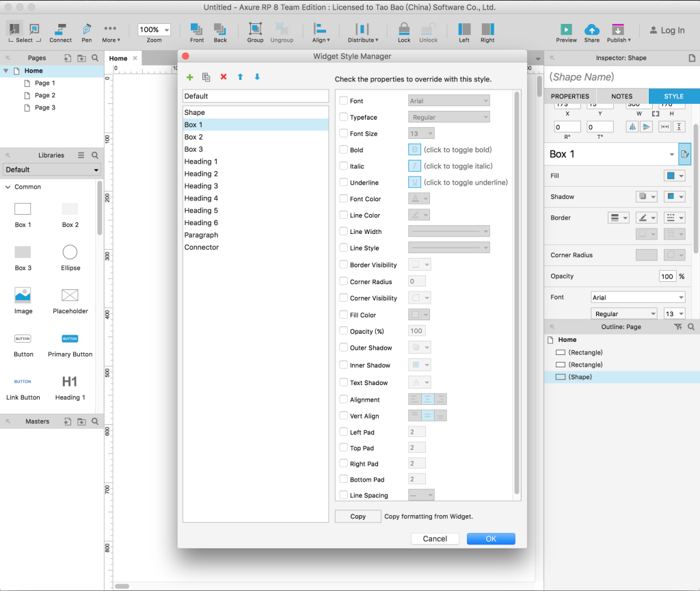Move the selected style down in the list
Viewport: 700px width, 591px height.
click(x=257, y=77)
